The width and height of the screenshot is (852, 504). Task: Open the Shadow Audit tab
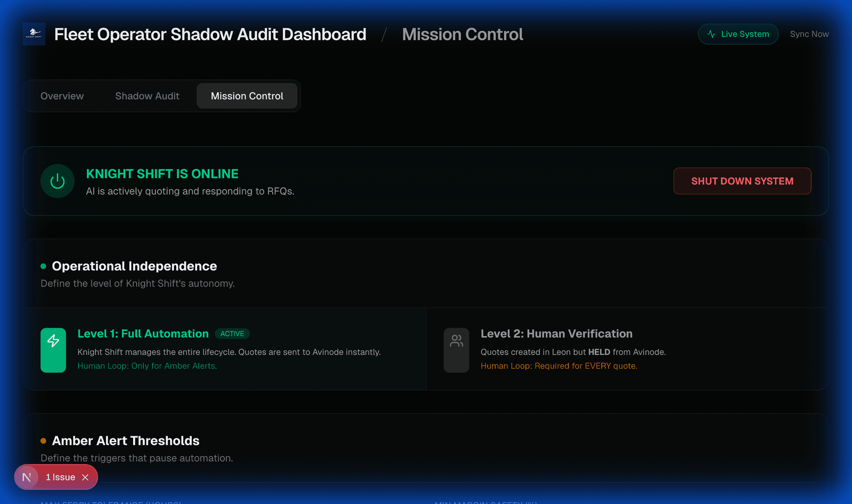pyautogui.click(x=147, y=96)
